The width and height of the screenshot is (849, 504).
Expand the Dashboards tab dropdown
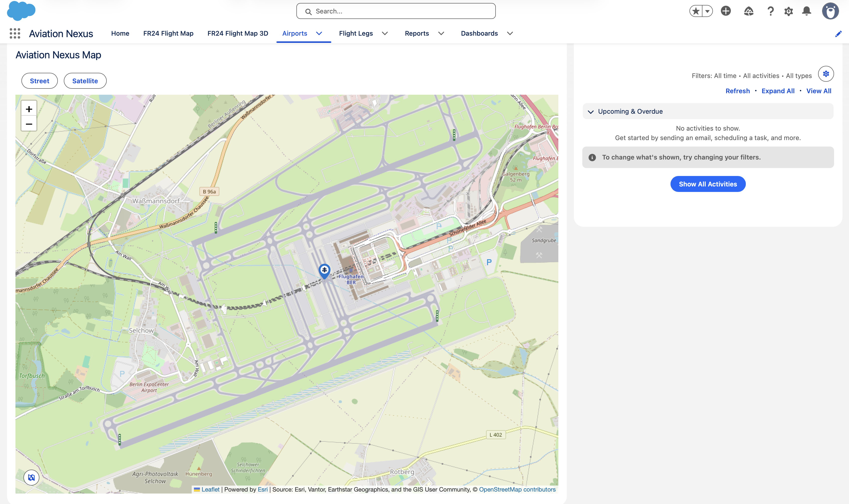pyautogui.click(x=510, y=33)
